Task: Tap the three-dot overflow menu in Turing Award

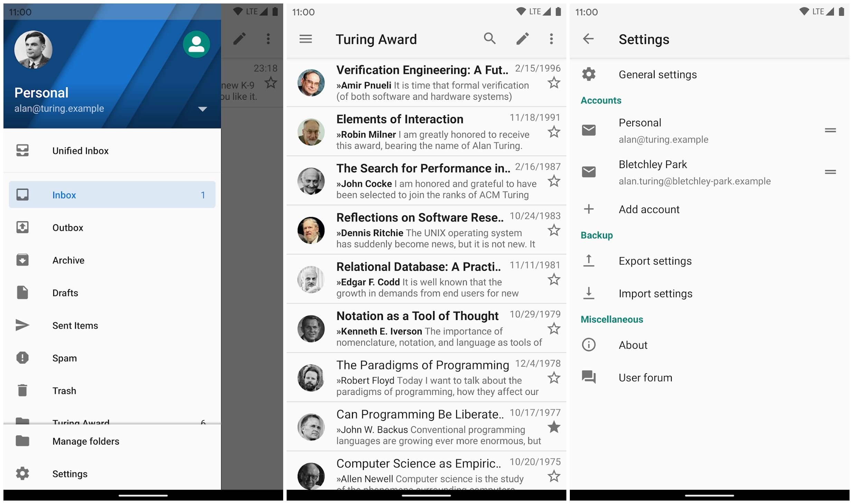Action: [x=551, y=39]
